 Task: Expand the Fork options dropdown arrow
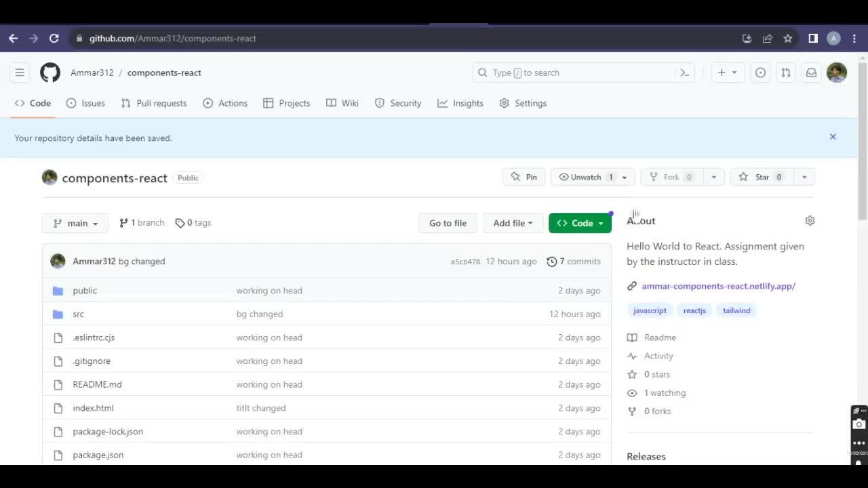click(713, 177)
